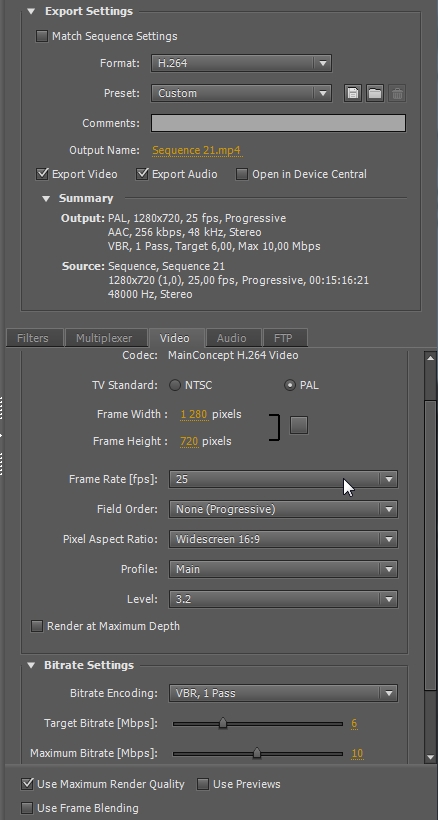Click the Sequence 21.mp4 output name link
The height and width of the screenshot is (820, 438).
197,151
